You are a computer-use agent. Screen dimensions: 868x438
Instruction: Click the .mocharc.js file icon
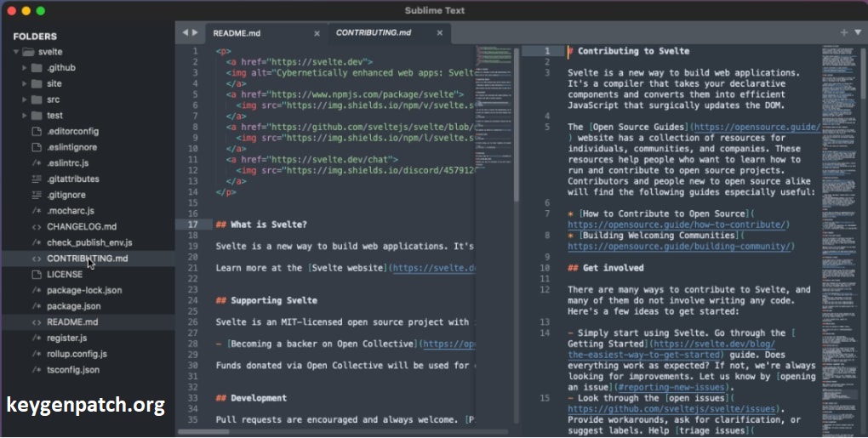coord(37,211)
